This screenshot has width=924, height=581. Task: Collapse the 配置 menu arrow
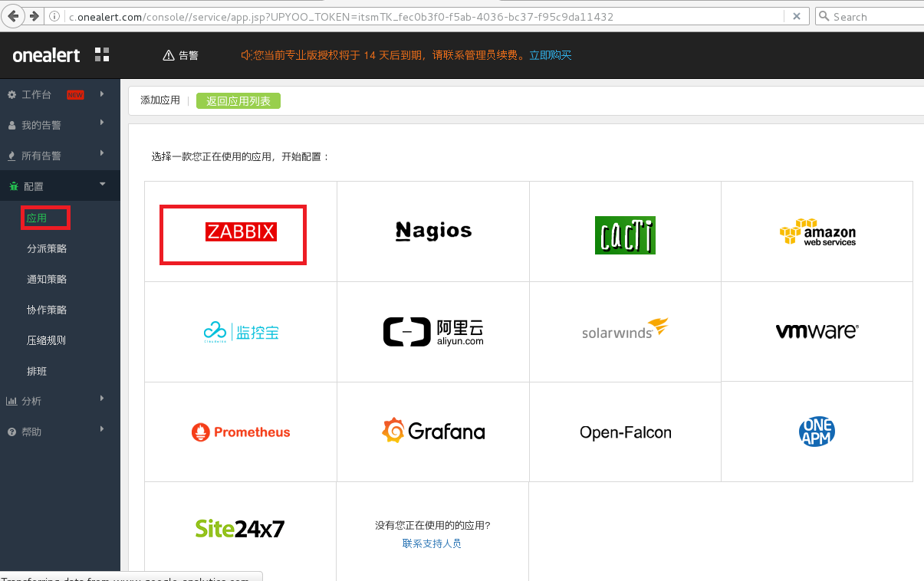coord(102,184)
